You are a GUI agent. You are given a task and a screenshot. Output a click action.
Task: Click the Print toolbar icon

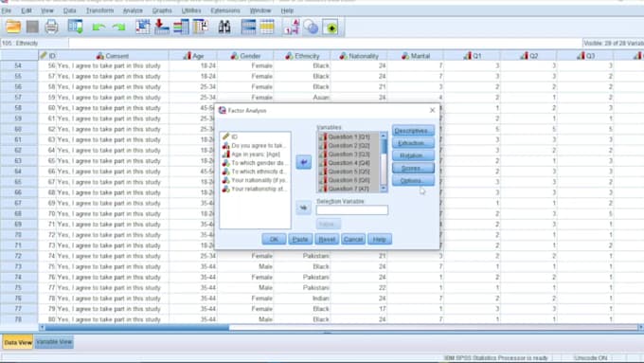(51, 27)
